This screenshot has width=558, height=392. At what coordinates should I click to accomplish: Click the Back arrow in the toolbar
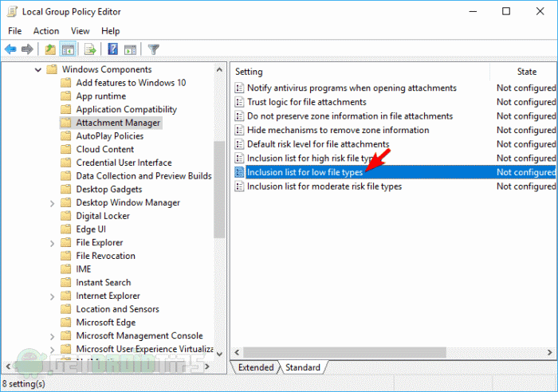10,49
